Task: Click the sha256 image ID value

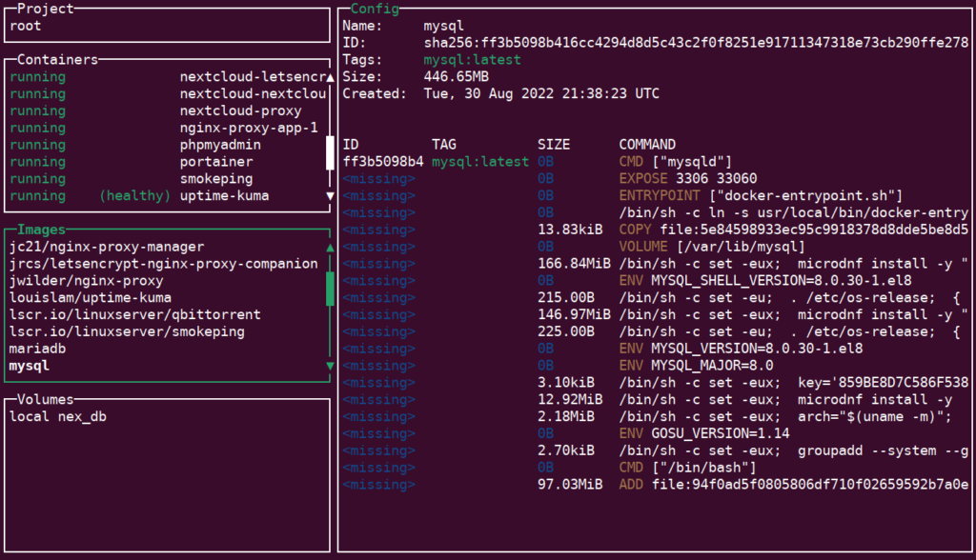Action: (696, 42)
